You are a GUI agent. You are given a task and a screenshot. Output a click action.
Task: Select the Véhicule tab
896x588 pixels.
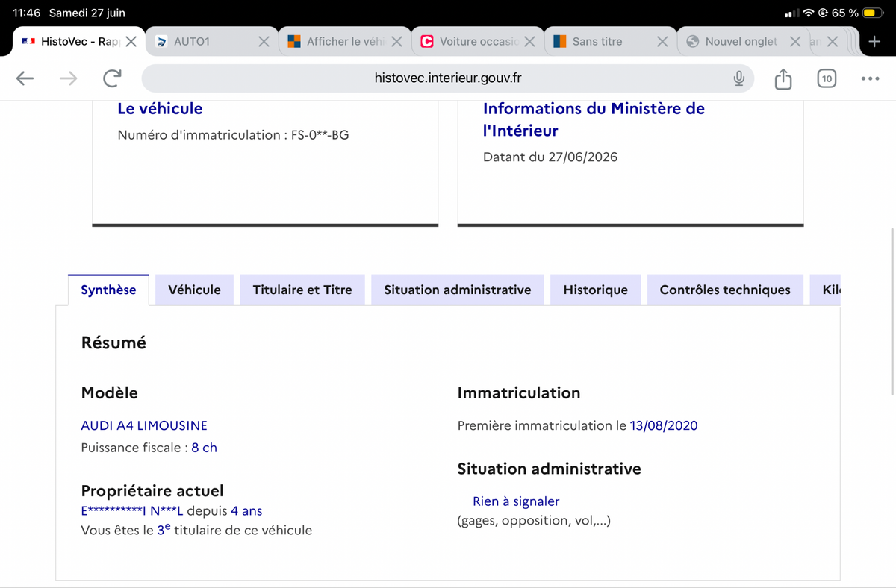pyautogui.click(x=194, y=290)
